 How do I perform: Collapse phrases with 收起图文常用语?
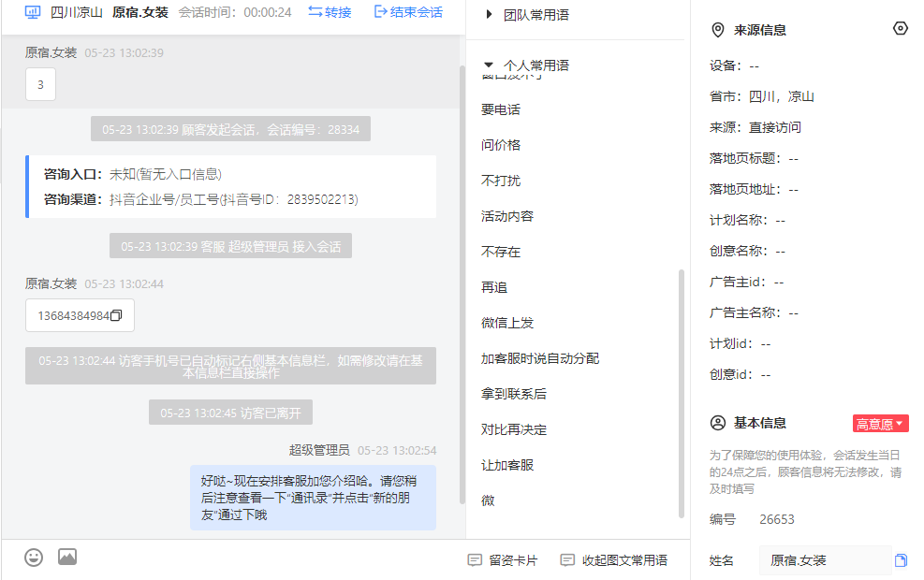point(614,560)
